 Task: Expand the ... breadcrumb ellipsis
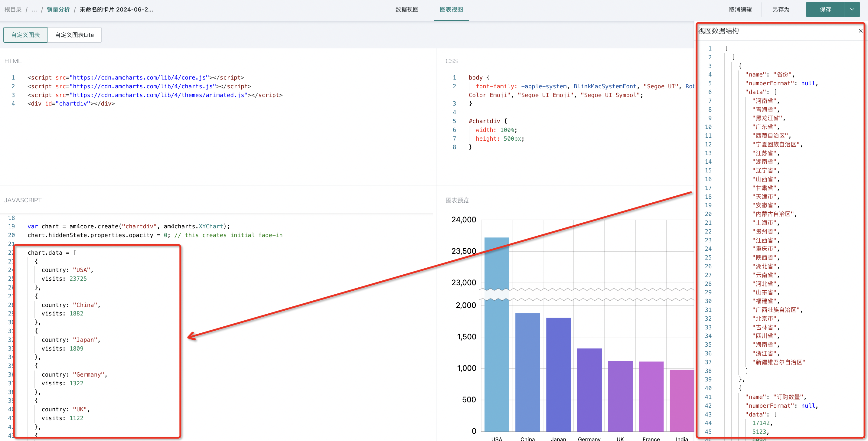tap(34, 9)
